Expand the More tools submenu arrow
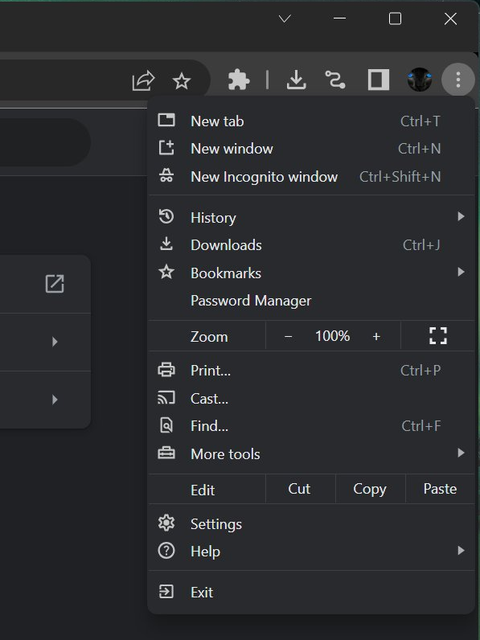Screen dimensions: 480x640 coord(461,453)
